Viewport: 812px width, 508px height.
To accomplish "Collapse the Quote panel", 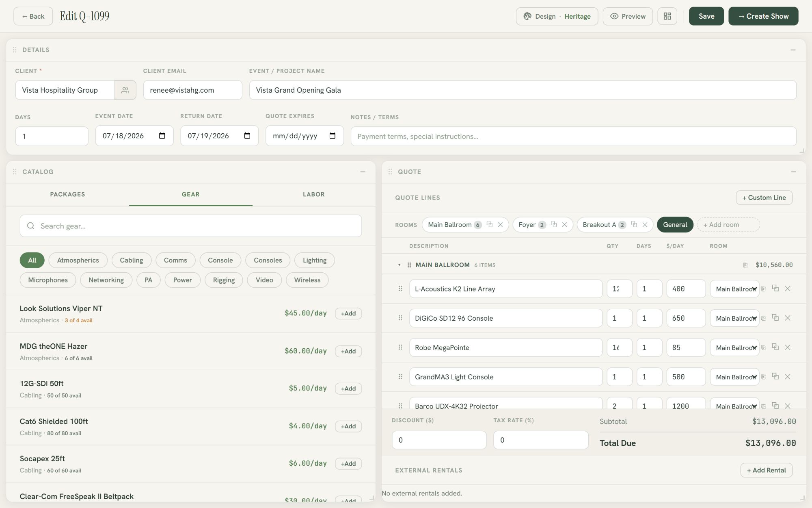I will [793, 172].
